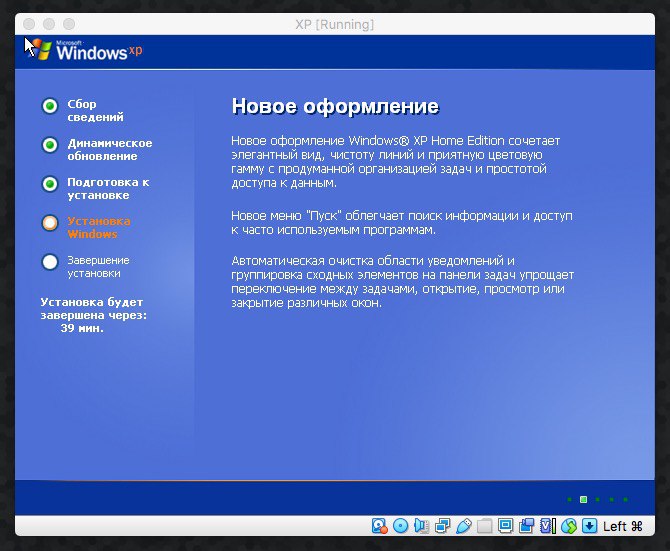Open the network adapters indicator icon
Image resolution: width=670 pixels, height=551 pixels.
442,526
